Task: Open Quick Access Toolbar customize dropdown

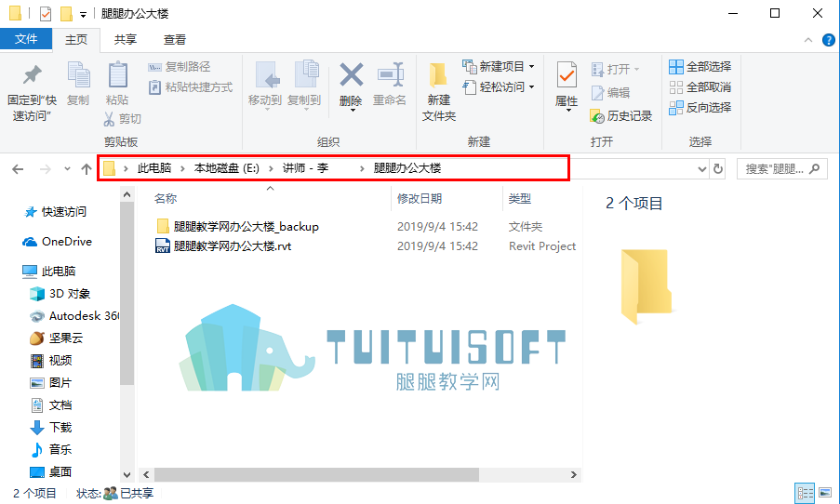Action: coord(83,15)
